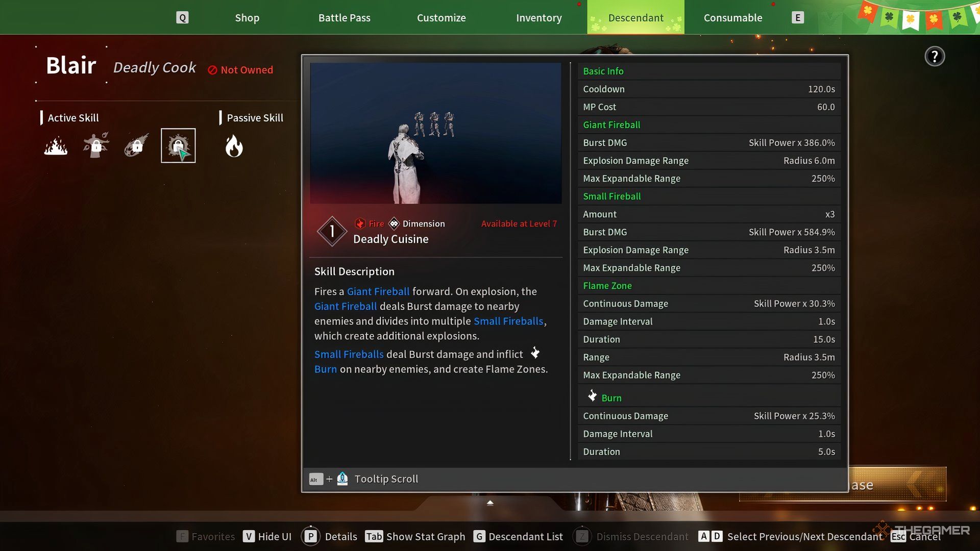
Task: Click the Tab key icon
Action: (x=374, y=536)
